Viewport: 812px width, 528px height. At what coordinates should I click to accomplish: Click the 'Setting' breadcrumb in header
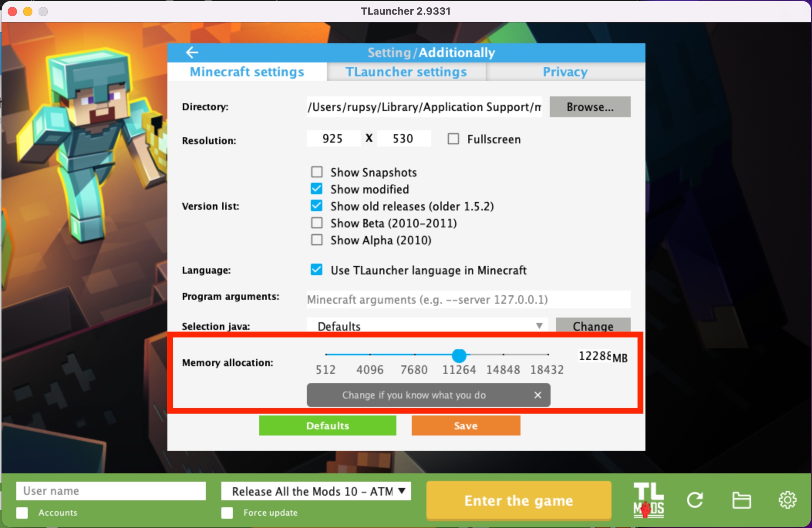(389, 52)
